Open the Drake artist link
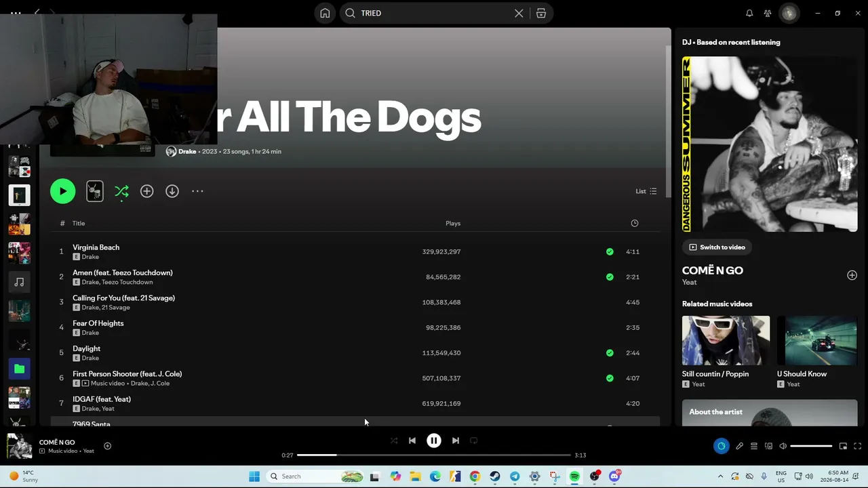The image size is (868, 488). pos(187,151)
